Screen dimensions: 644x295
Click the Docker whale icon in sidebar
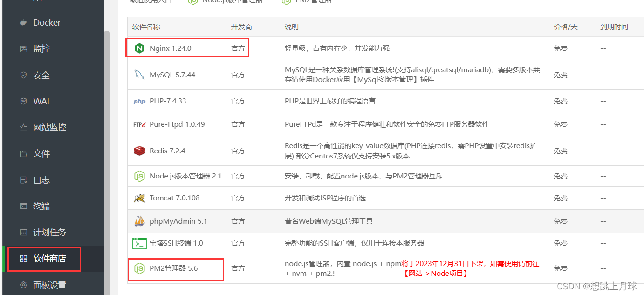(23, 22)
